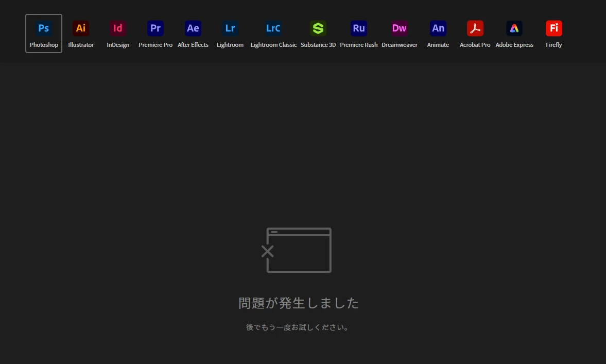The image size is (606, 364).
Task: Select the Dreamweaver Dw icon
Action: 399,28
